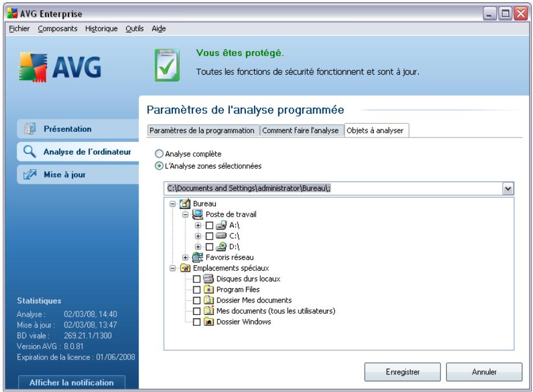533x392 pixels.
Task: Open Analyse de l'ordinateur section
Action: tap(78, 152)
